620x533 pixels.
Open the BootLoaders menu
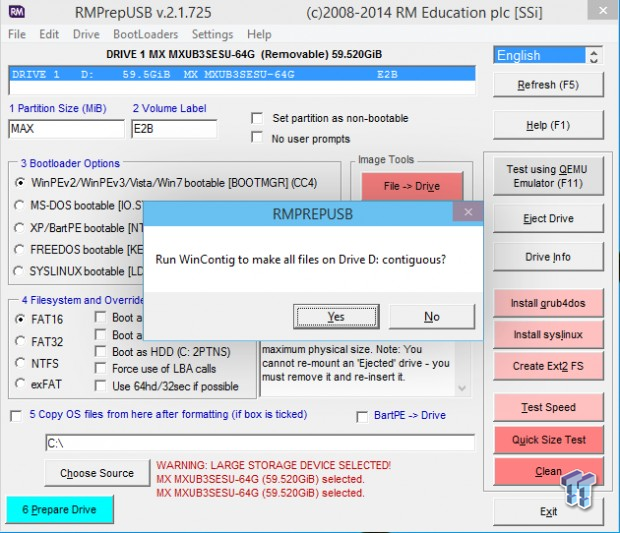coord(146,34)
